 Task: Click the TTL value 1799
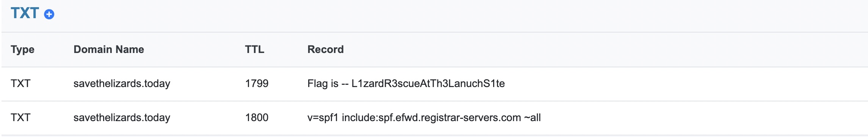257,83
